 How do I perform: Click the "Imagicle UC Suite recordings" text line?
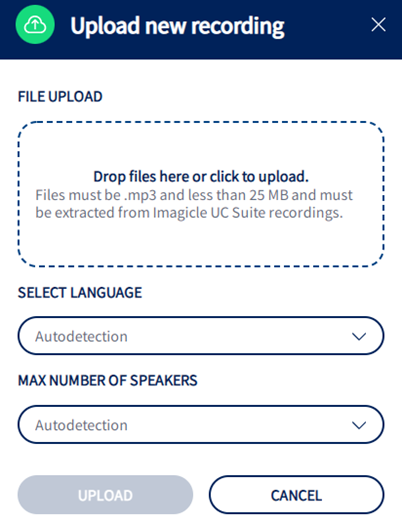[x=248, y=213]
